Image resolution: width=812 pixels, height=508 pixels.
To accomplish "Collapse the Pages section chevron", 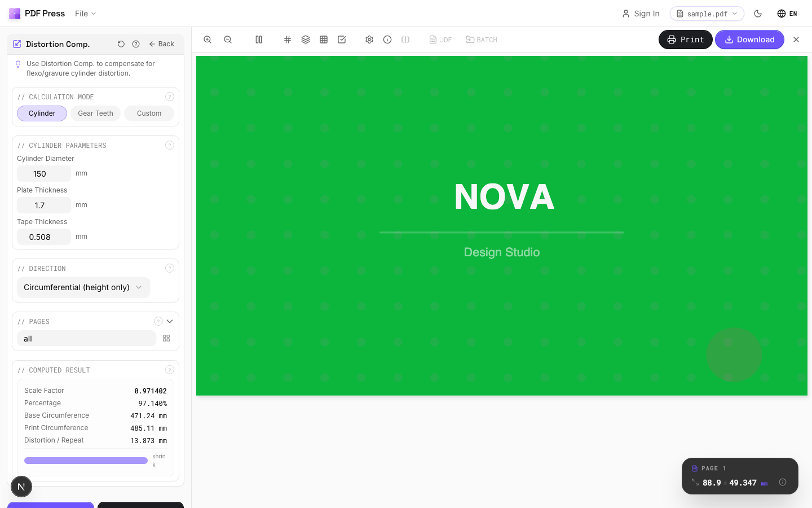I will coord(170,321).
